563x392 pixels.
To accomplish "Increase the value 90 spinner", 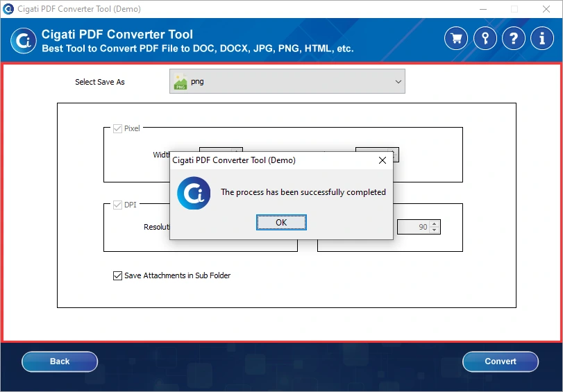I will [x=435, y=223].
